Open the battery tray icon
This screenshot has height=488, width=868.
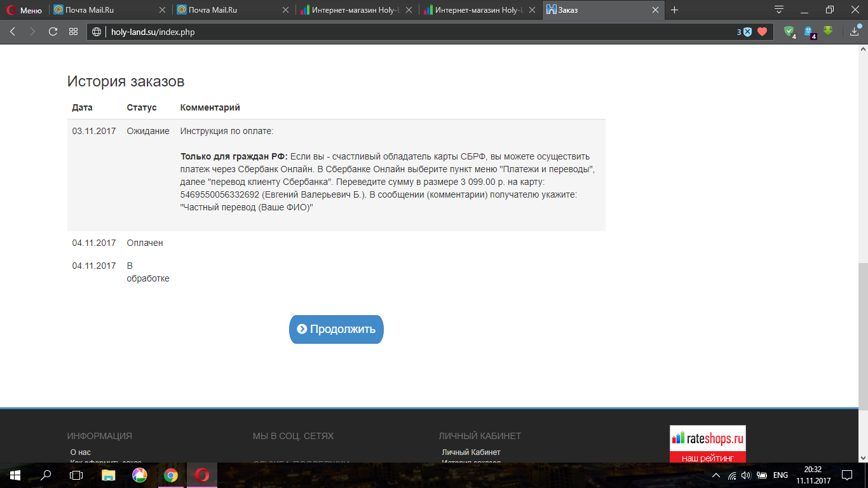click(761, 475)
